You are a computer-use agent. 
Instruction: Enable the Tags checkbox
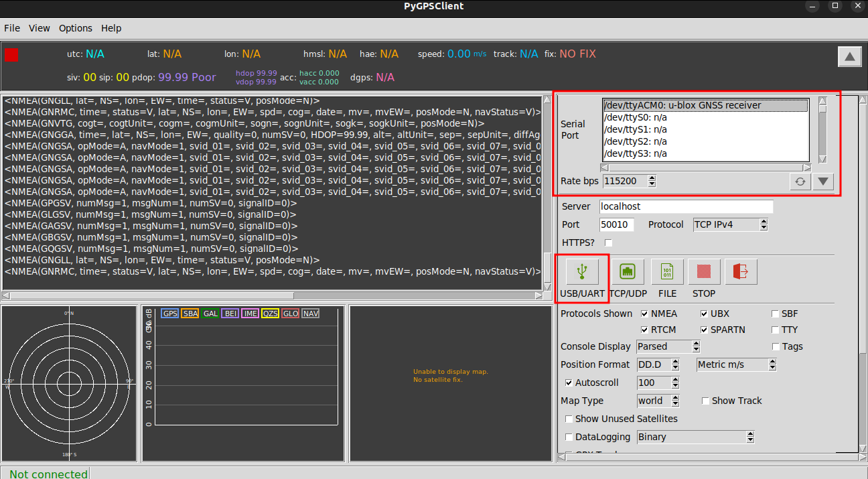pyautogui.click(x=776, y=346)
